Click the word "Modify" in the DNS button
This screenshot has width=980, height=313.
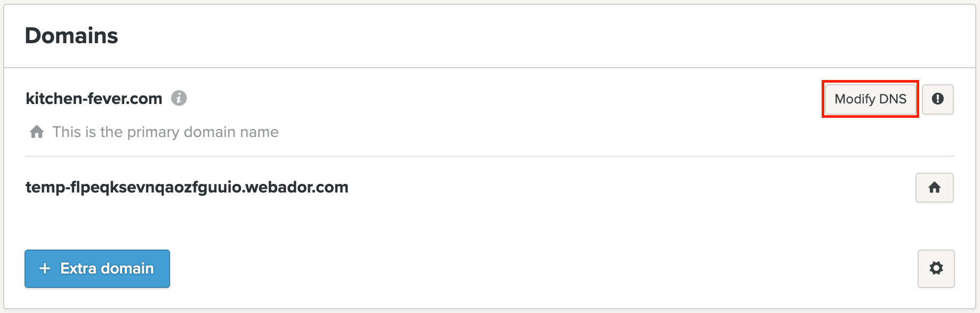pos(855,99)
